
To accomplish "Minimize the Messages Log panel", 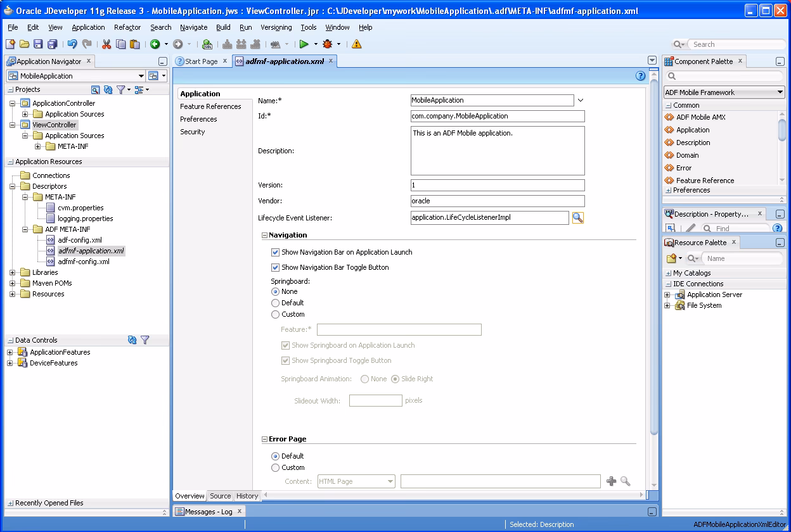I will 652,512.
